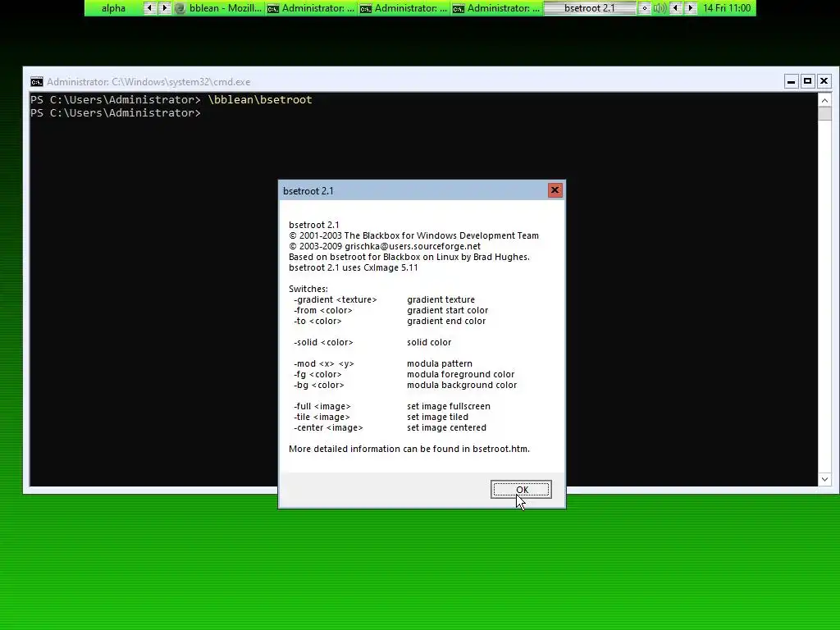840x630 pixels.
Task: Click the Blackbox for Windows Development Team line
Action: [x=413, y=235]
